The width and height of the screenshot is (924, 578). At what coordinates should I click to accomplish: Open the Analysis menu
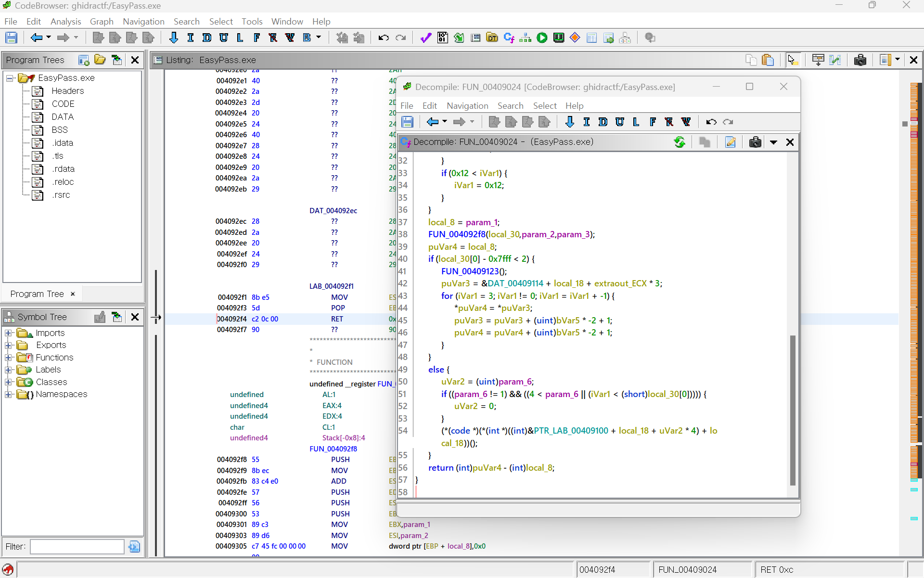click(66, 22)
